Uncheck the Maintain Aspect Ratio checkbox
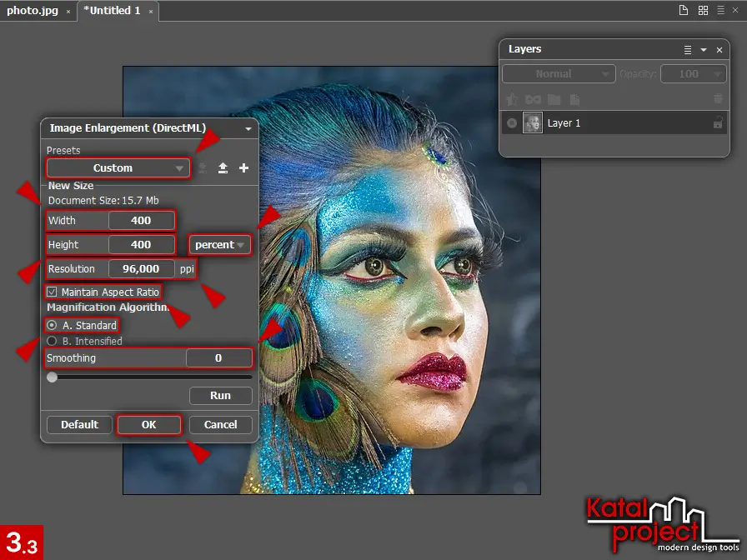 point(52,292)
